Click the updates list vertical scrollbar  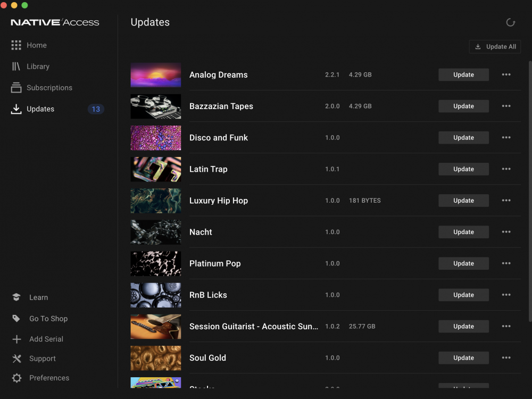(530, 192)
